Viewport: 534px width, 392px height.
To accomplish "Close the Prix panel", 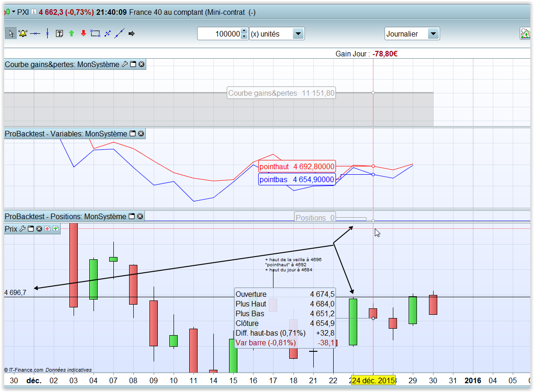I will click(39, 229).
